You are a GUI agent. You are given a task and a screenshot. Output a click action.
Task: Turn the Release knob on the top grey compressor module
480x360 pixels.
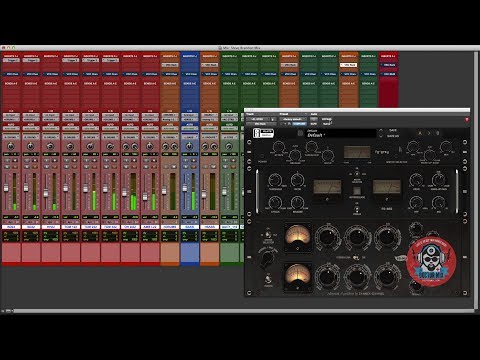(295, 155)
